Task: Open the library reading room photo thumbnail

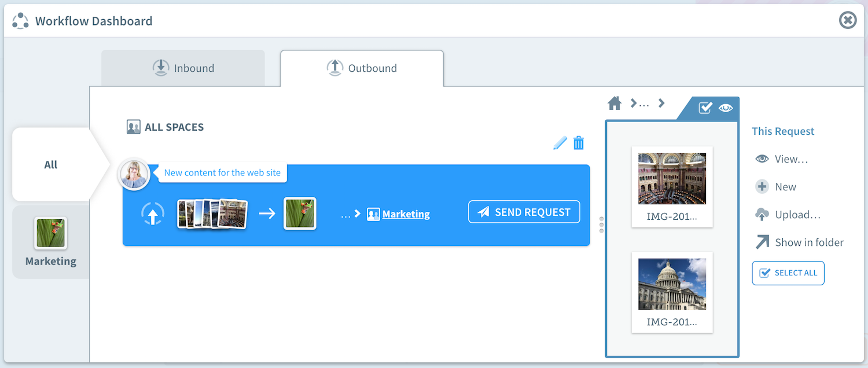Action: point(672,186)
